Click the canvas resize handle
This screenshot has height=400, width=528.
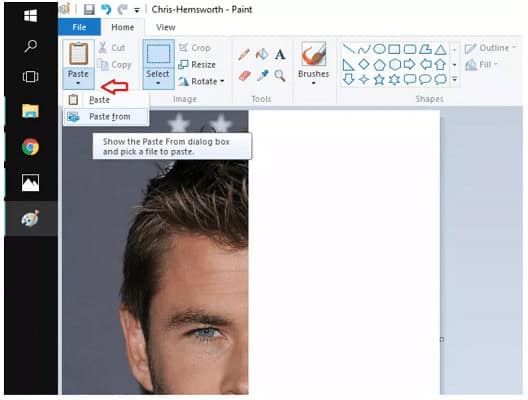pos(442,340)
